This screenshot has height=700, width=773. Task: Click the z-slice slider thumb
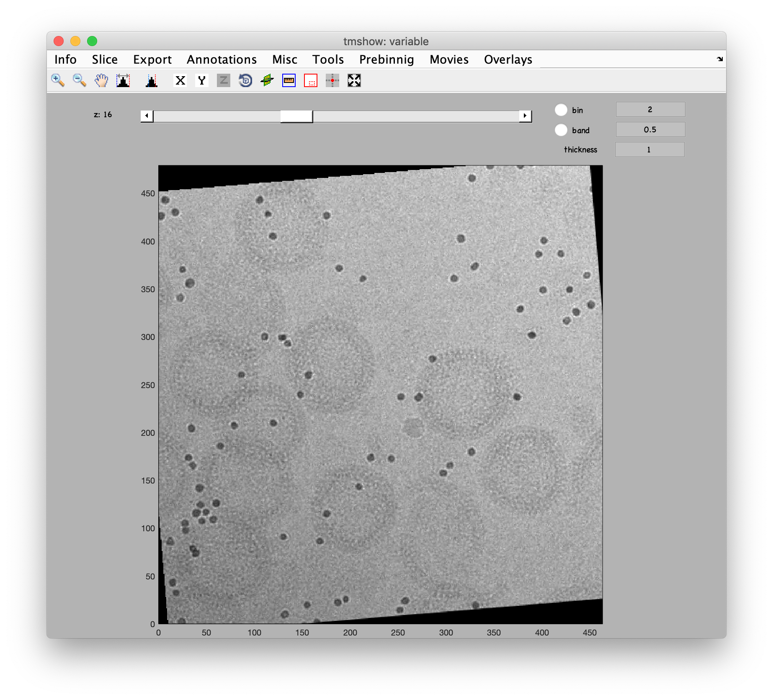(x=296, y=116)
